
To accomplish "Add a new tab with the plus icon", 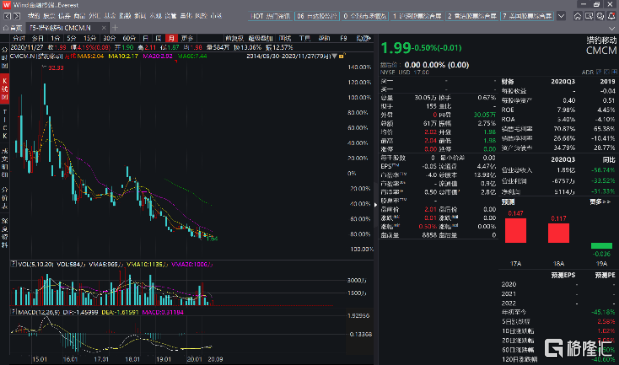I will tap(115, 28).
